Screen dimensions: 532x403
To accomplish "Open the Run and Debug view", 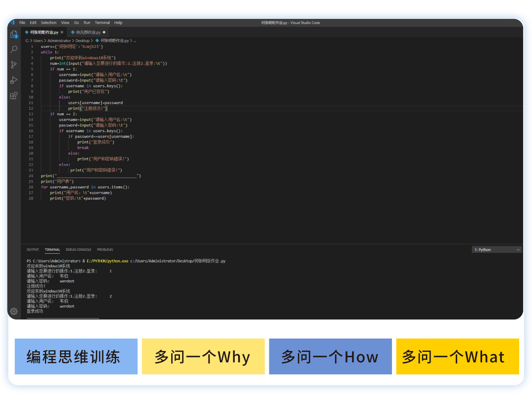I will [x=14, y=80].
